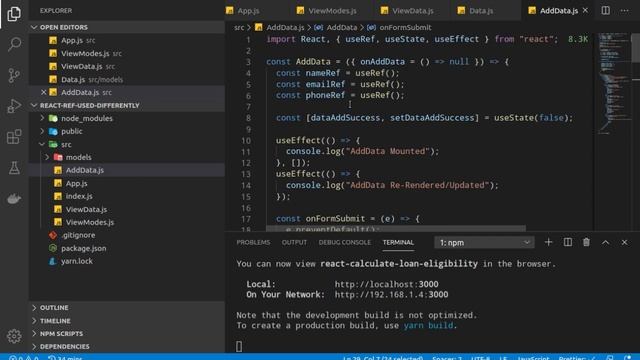Open App.js from Open Editors list
This screenshot has height=360, width=640.
click(x=127, y=40)
